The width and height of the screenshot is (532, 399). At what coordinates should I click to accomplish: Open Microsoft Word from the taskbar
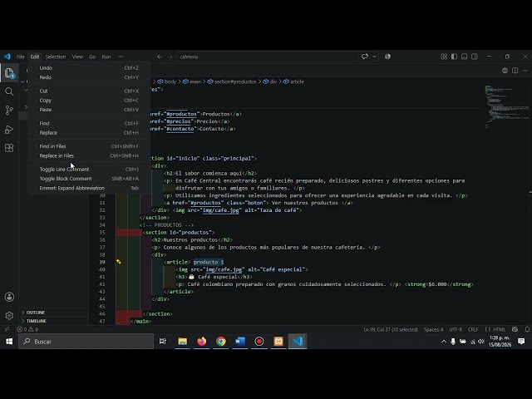[x=240, y=342]
